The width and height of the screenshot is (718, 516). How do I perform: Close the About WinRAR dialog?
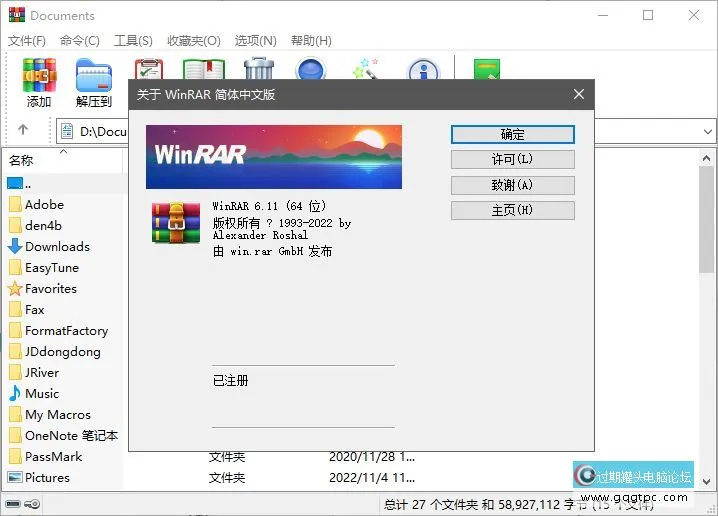579,94
